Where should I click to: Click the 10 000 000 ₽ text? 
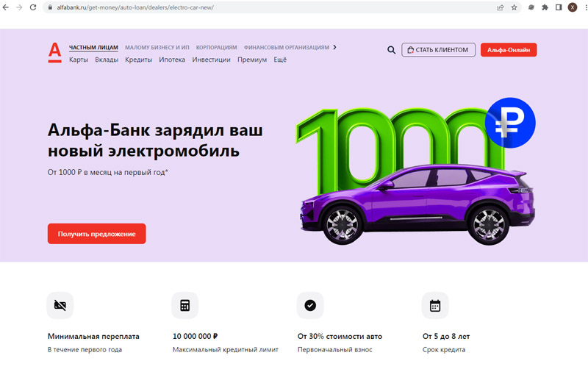(x=195, y=337)
